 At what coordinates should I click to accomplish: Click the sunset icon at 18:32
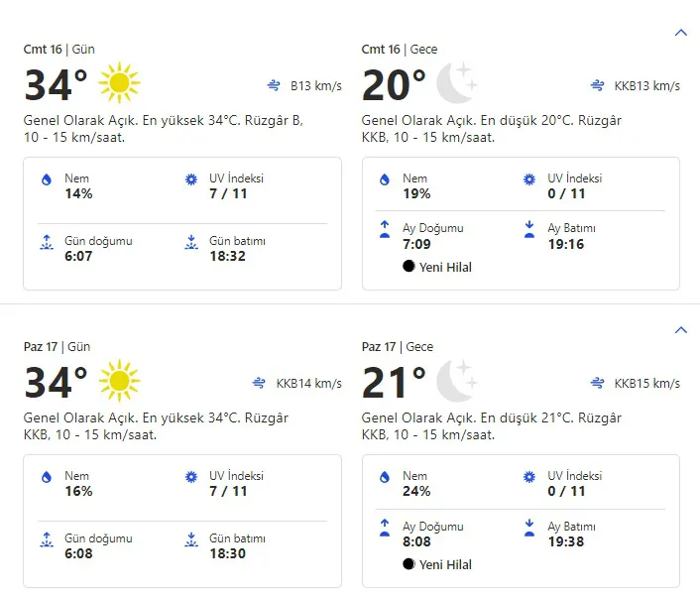pyautogui.click(x=191, y=242)
